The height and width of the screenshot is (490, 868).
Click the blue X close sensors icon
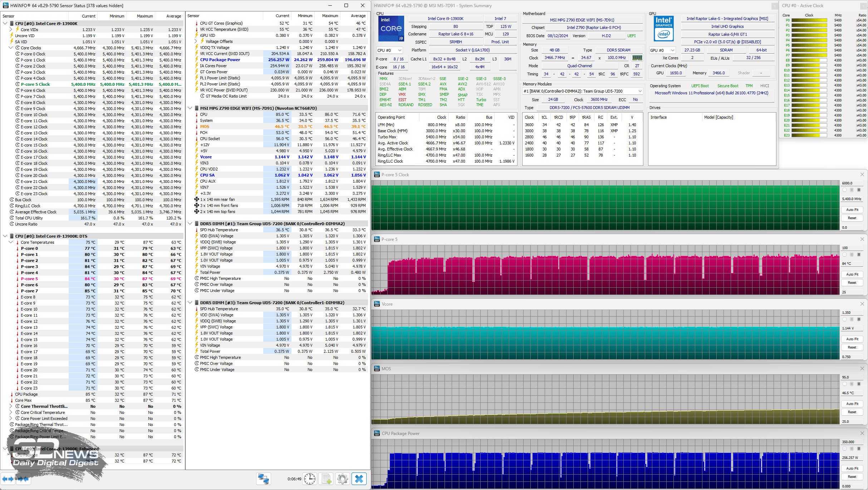[359, 479]
